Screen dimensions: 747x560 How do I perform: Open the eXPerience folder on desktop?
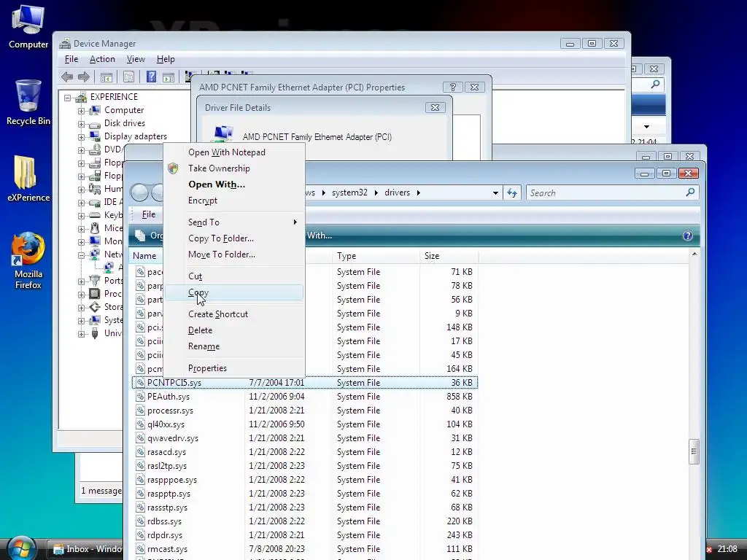(28, 179)
